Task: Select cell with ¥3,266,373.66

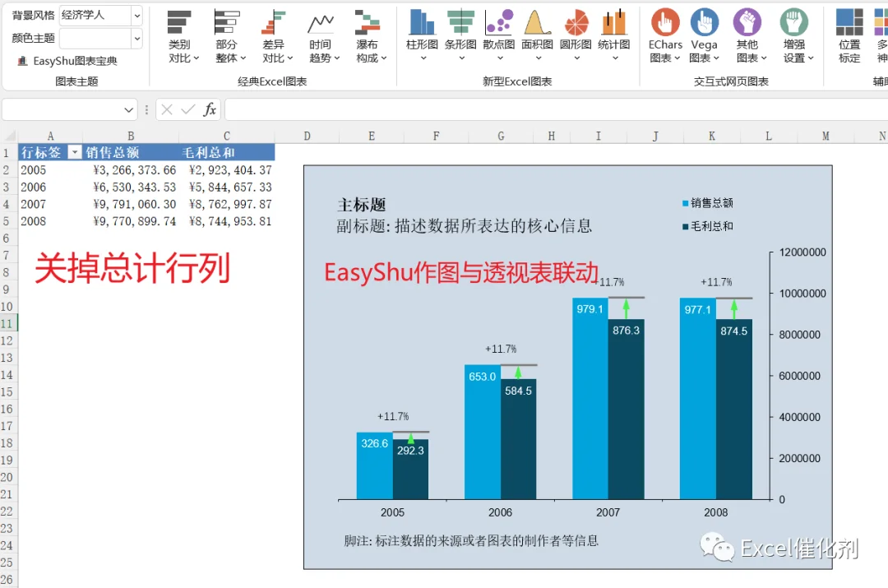Action: (131, 170)
